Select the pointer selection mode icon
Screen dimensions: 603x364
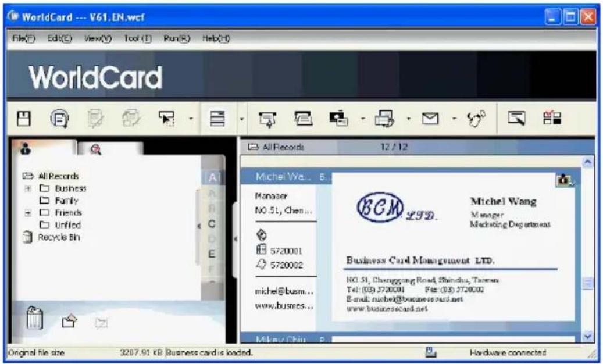(x=166, y=119)
